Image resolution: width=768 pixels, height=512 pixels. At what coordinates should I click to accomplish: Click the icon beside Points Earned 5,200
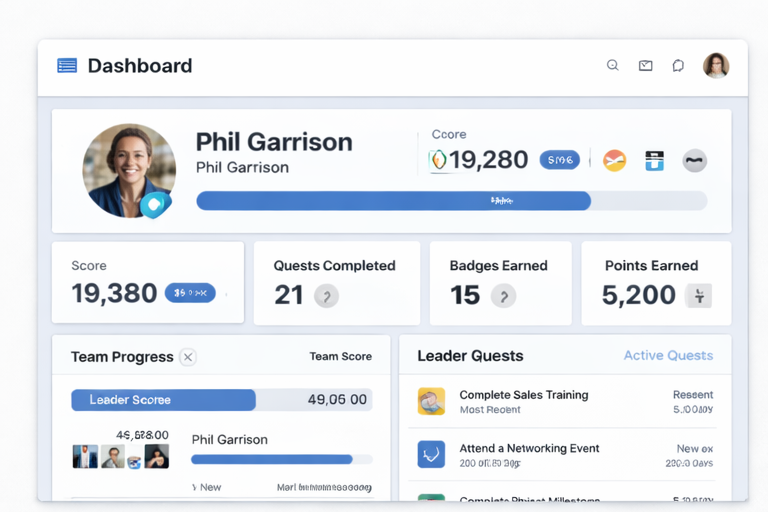(x=699, y=295)
